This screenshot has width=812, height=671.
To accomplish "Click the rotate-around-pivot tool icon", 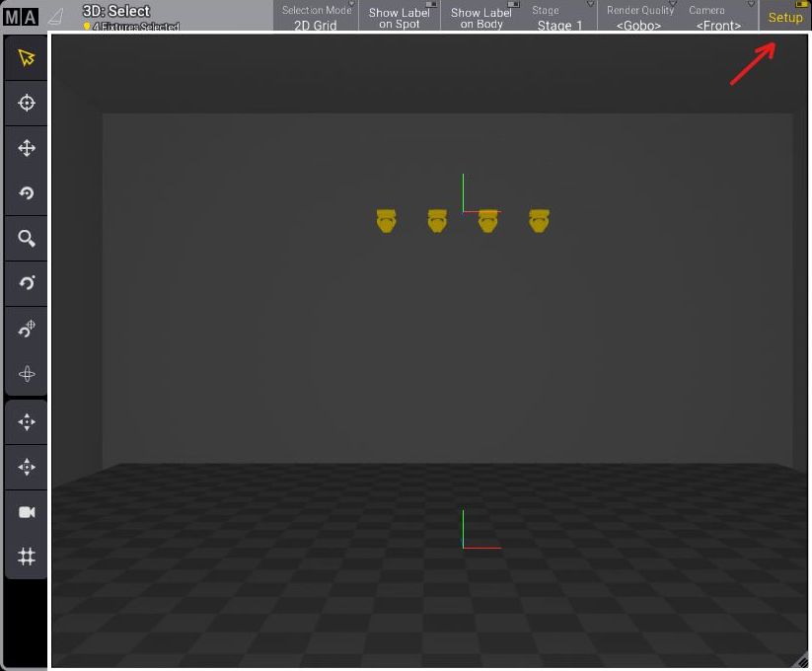I will (27, 329).
